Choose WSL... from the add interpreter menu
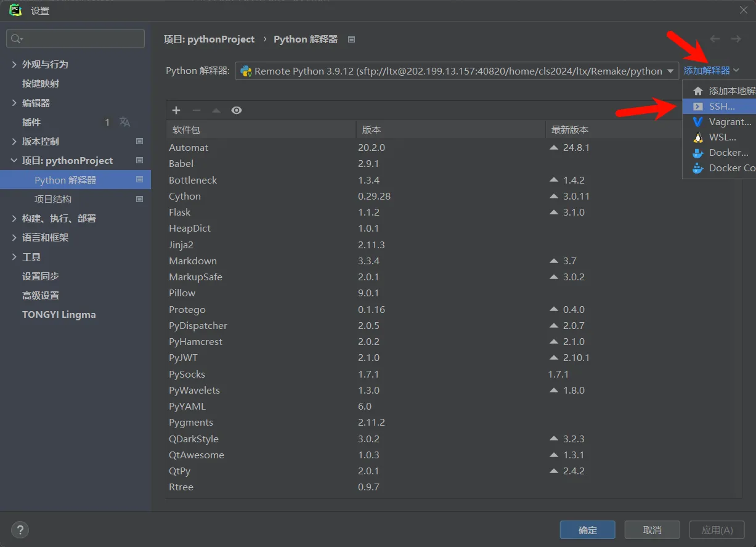The height and width of the screenshot is (547, 756). [720, 137]
